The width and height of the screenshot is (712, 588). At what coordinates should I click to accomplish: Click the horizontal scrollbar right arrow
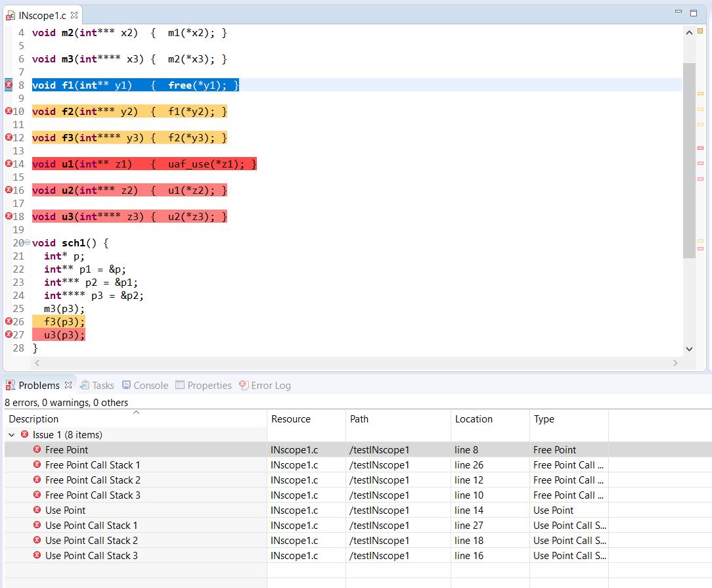pyautogui.click(x=675, y=363)
